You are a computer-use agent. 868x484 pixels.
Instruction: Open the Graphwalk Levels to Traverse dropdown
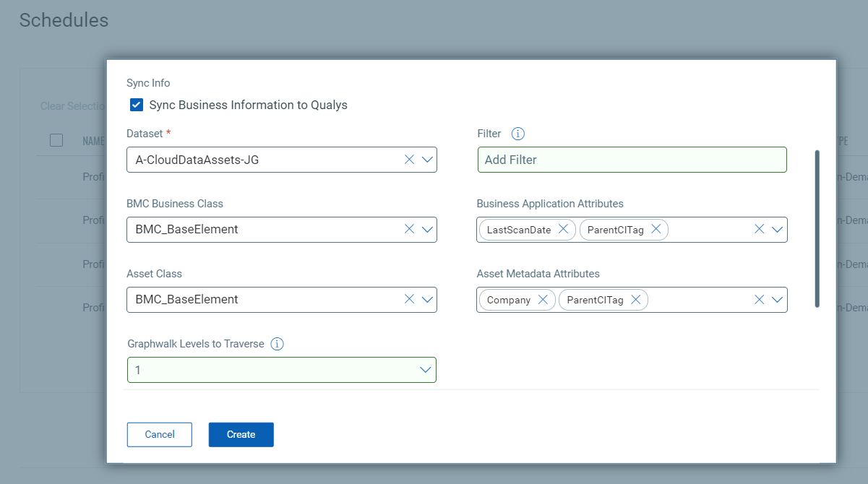pos(426,370)
